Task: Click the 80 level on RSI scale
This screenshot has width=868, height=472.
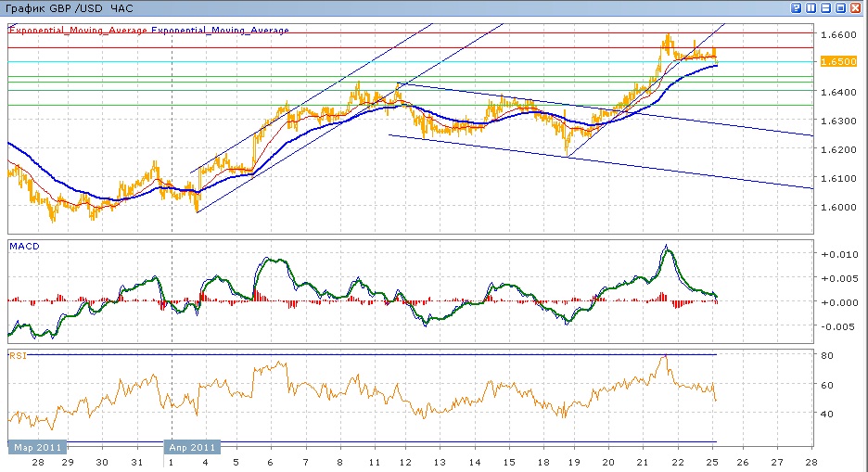Action: click(824, 355)
